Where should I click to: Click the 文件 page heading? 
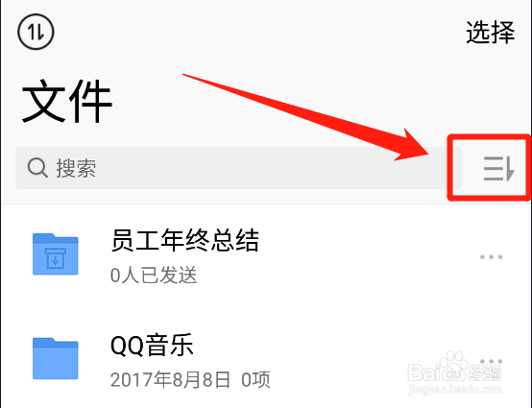(x=67, y=101)
